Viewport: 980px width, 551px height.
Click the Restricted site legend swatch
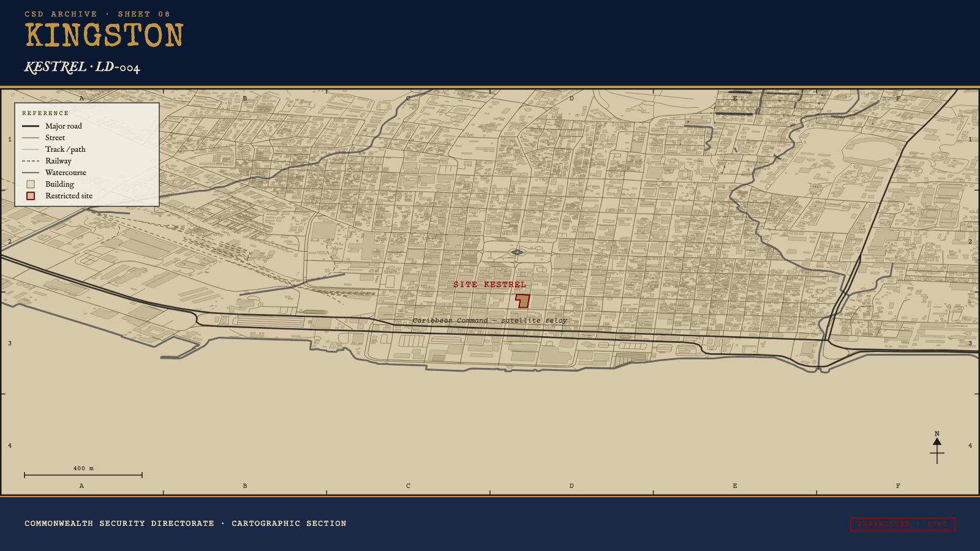(x=31, y=196)
